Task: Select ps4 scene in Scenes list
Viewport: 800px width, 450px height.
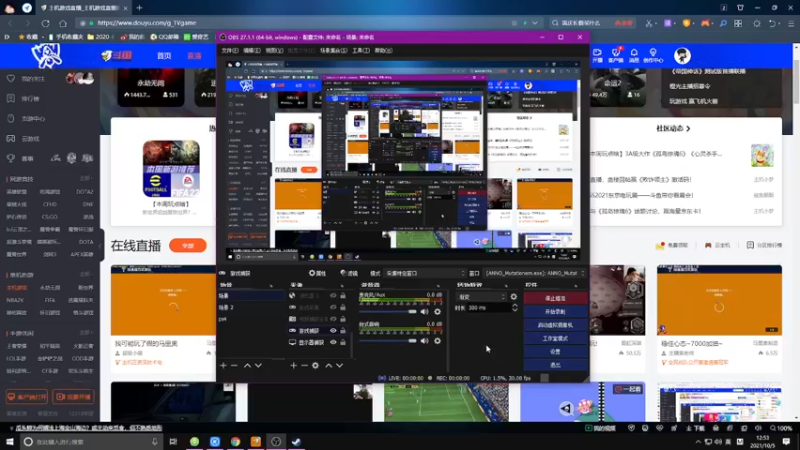Action: [251, 319]
